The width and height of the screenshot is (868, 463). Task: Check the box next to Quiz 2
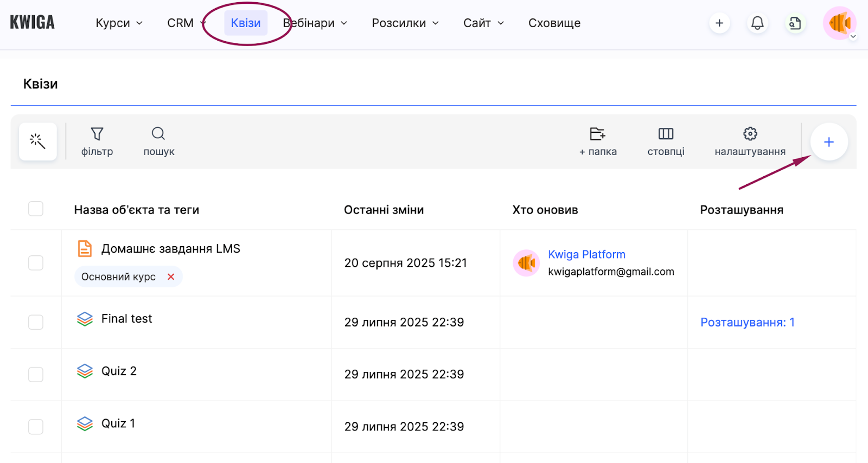tap(36, 375)
